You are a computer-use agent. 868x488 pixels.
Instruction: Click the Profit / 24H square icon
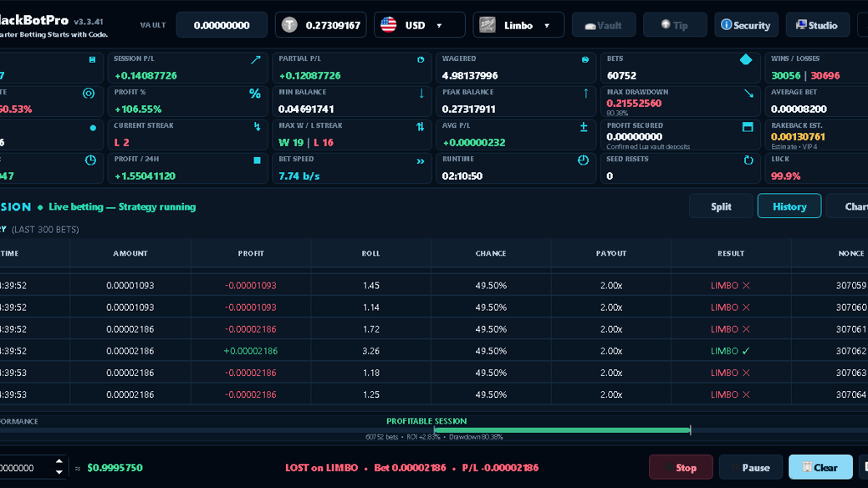click(x=257, y=160)
